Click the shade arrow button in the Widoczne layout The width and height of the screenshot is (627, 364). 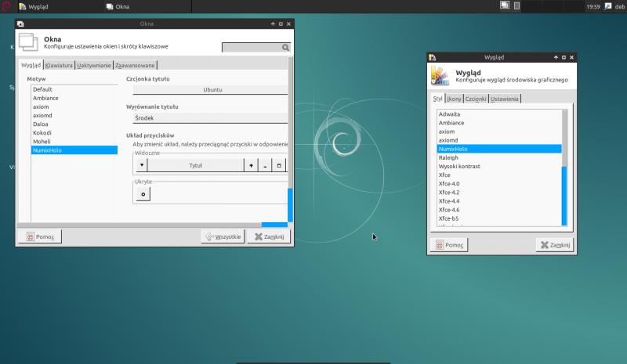tap(251, 165)
